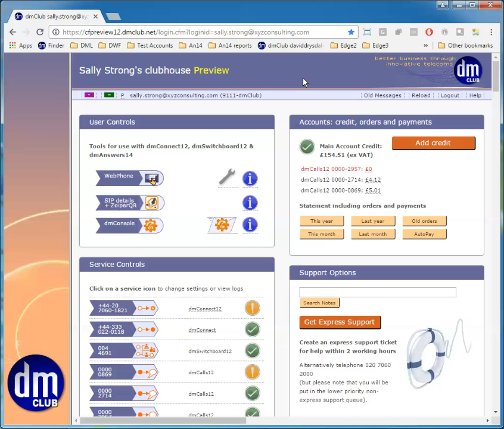Click the support notes search field

click(x=377, y=292)
